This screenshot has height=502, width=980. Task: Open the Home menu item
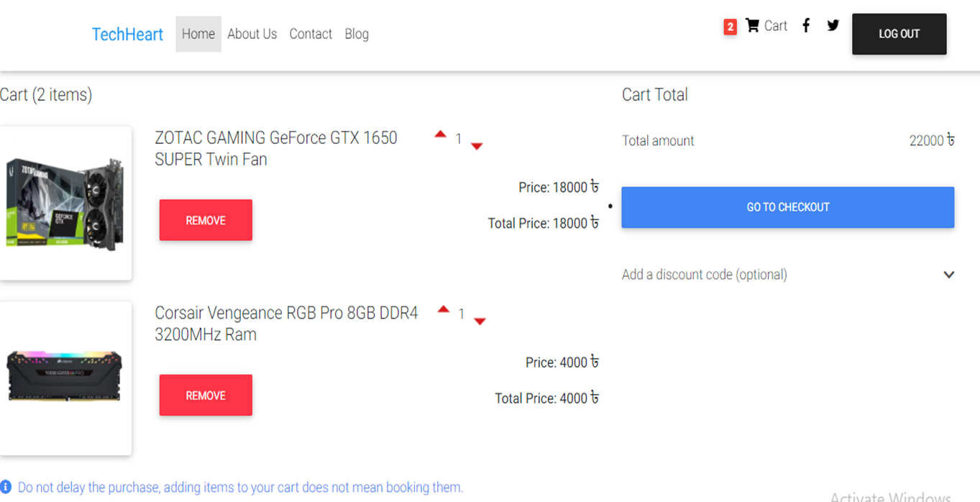(198, 34)
